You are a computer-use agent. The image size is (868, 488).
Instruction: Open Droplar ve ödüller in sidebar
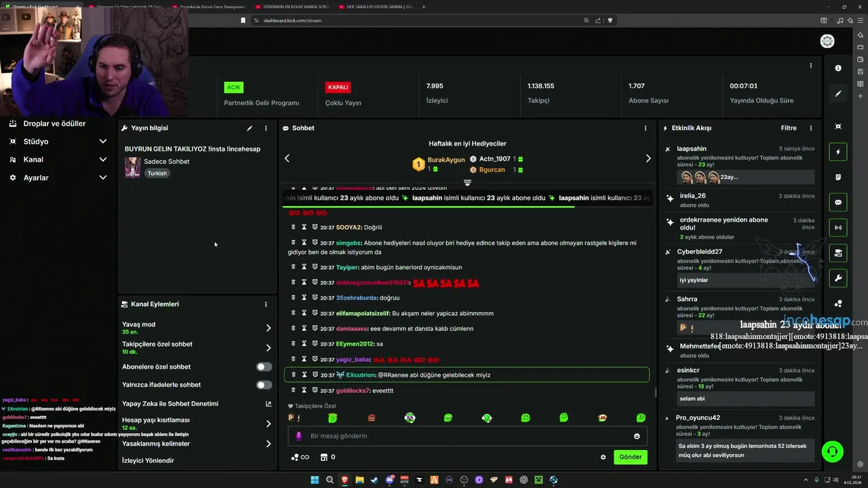point(54,124)
